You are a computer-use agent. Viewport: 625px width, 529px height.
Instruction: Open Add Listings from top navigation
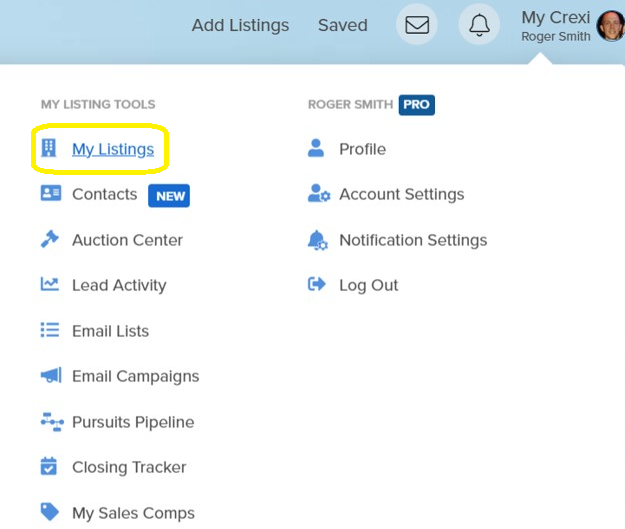(x=240, y=25)
